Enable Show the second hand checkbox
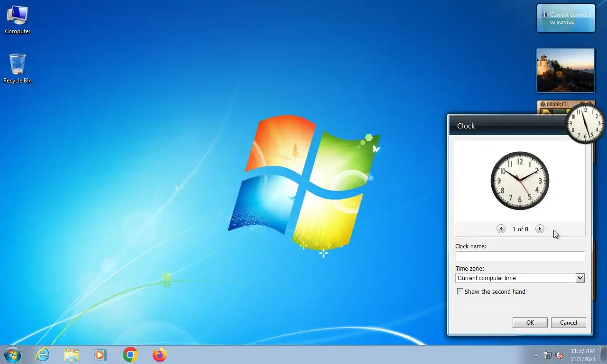The width and height of the screenshot is (607, 364). (460, 291)
